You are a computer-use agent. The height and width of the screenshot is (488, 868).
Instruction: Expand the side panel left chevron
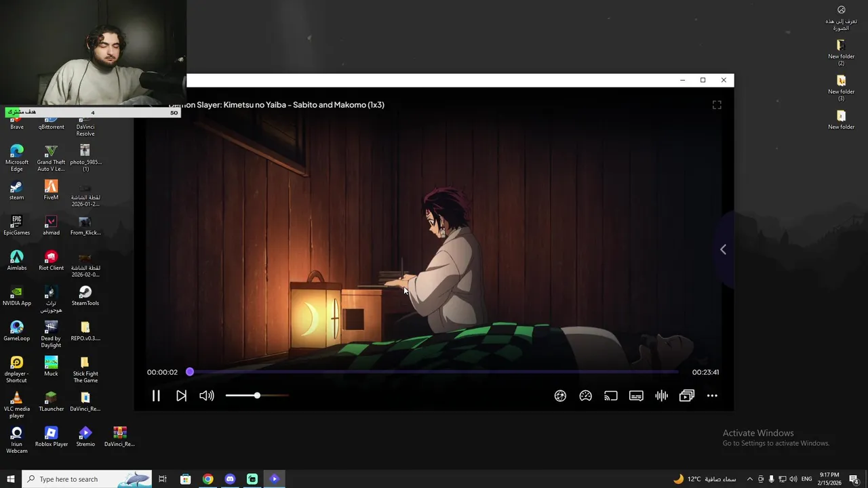coord(723,249)
